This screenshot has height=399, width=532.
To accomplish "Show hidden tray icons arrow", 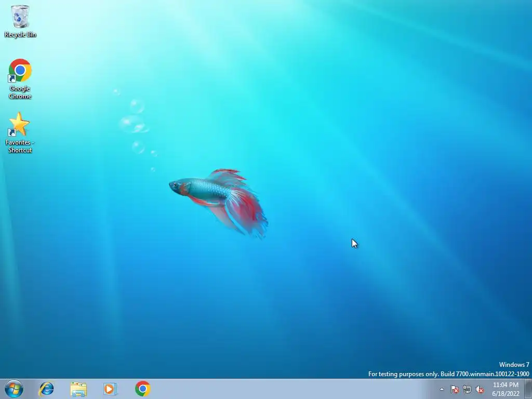I will pyautogui.click(x=442, y=390).
